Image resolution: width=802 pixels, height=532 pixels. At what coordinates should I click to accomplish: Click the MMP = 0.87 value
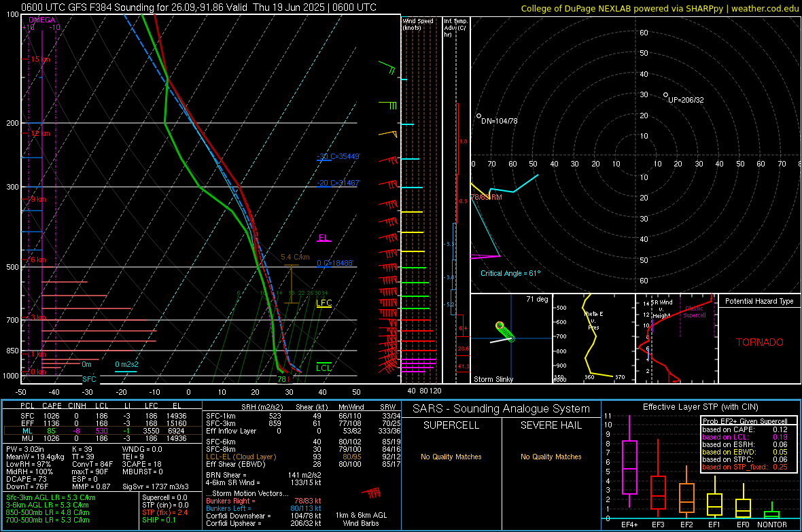[x=91, y=486]
